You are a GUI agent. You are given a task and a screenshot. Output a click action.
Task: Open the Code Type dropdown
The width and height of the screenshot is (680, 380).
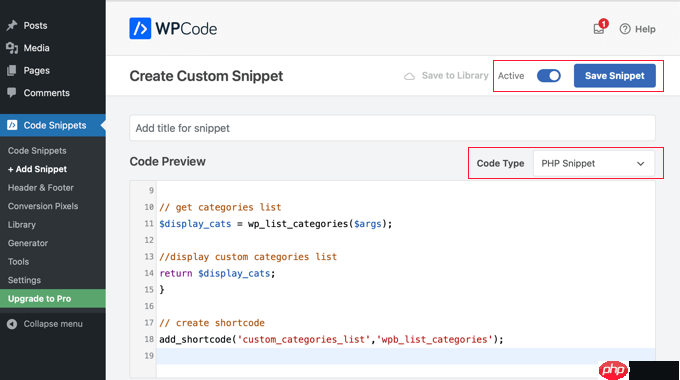(593, 164)
